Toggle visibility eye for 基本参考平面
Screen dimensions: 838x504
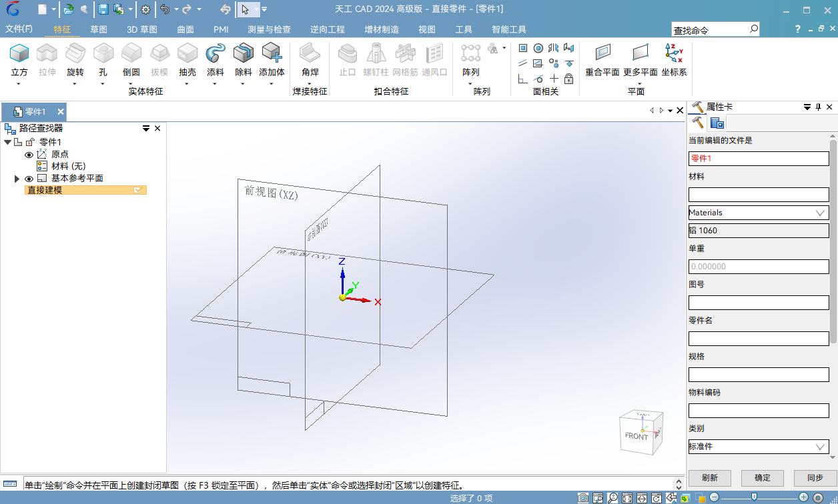click(x=29, y=179)
